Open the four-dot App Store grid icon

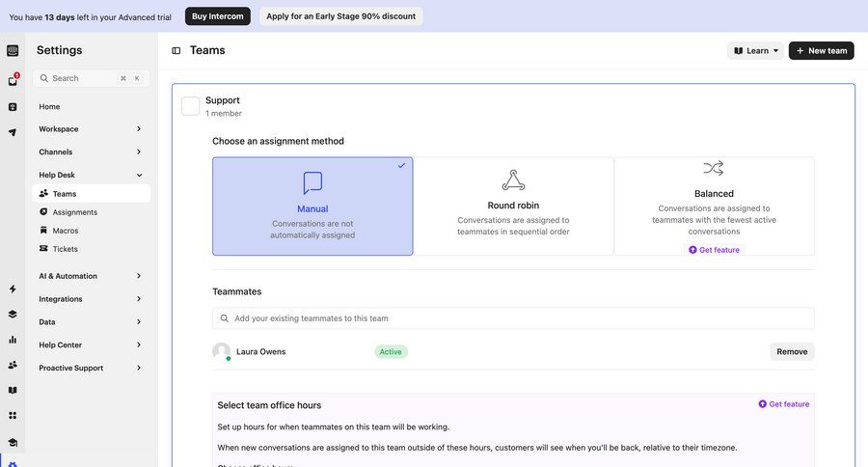[13, 416]
